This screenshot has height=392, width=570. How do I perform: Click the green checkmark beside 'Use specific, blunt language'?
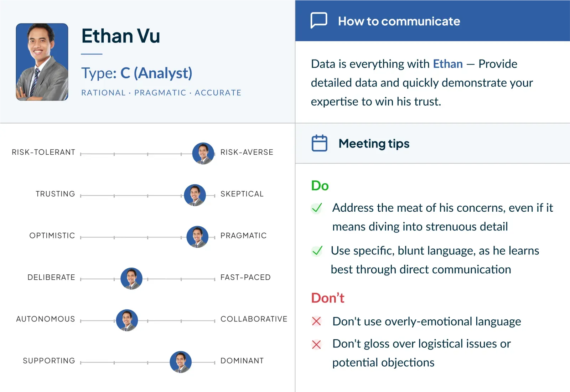pos(317,251)
